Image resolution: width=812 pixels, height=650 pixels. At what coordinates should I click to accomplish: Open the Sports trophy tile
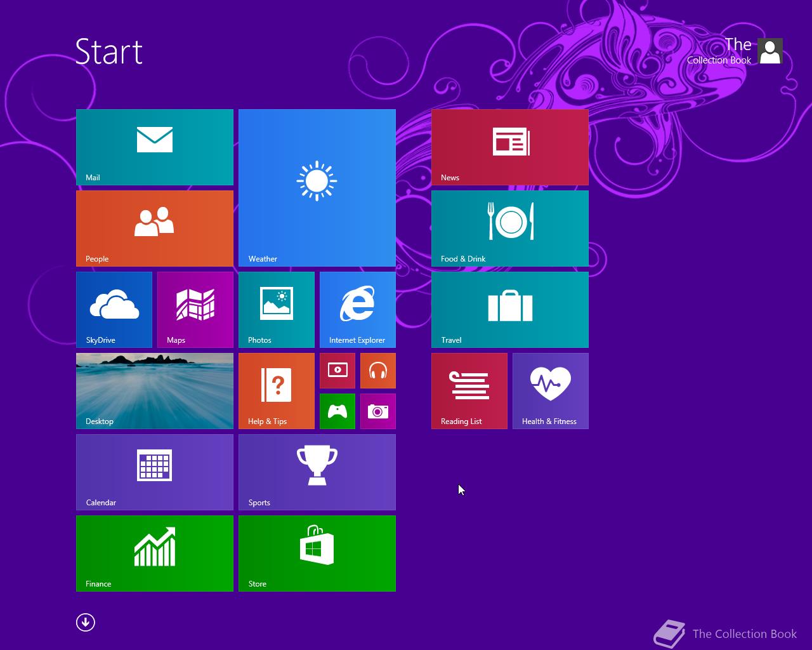(x=317, y=472)
